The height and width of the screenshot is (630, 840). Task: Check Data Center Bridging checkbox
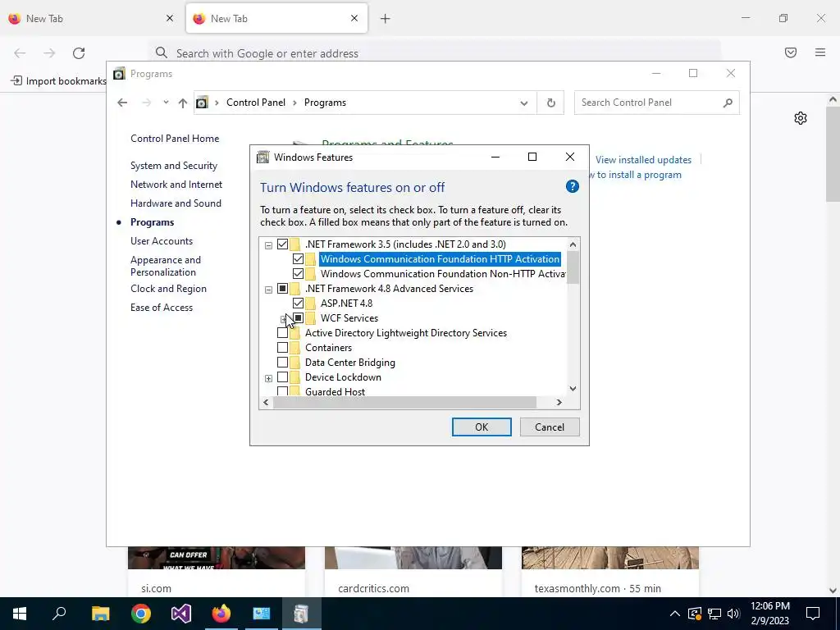click(x=282, y=363)
